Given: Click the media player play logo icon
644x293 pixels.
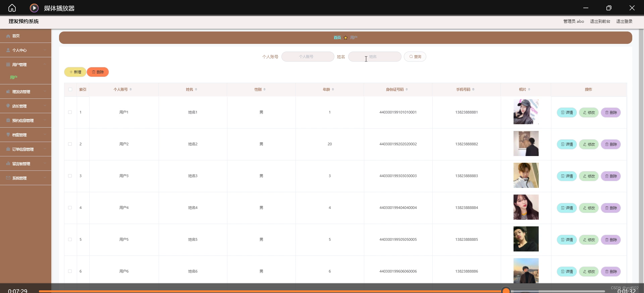Looking at the screenshot, I should [x=34, y=8].
